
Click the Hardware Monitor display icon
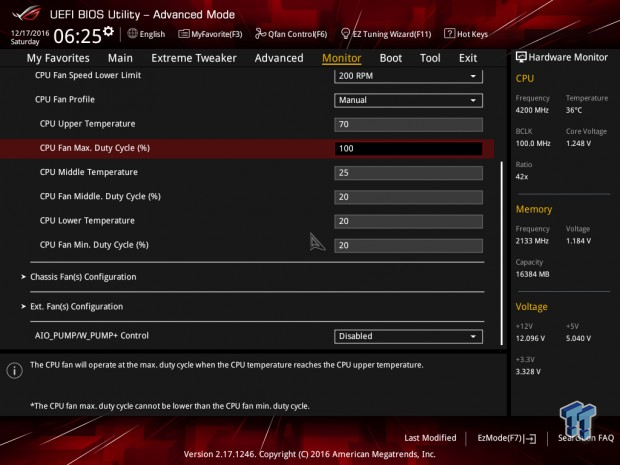click(521, 57)
